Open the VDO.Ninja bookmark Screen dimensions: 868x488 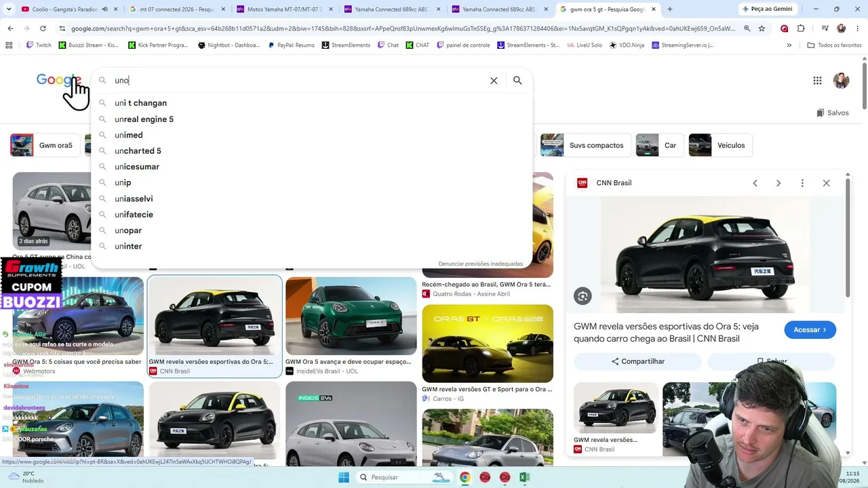[x=627, y=45]
